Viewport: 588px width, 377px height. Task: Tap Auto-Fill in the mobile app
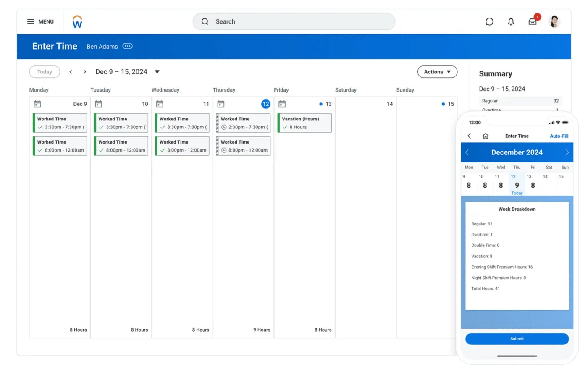click(559, 136)
